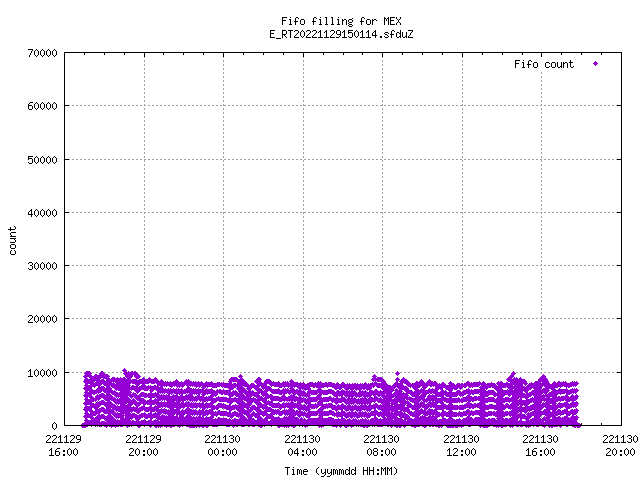640x480 pixels.
Task: Click the y-axis tick value 10000
Action: (x=42, y=373)
